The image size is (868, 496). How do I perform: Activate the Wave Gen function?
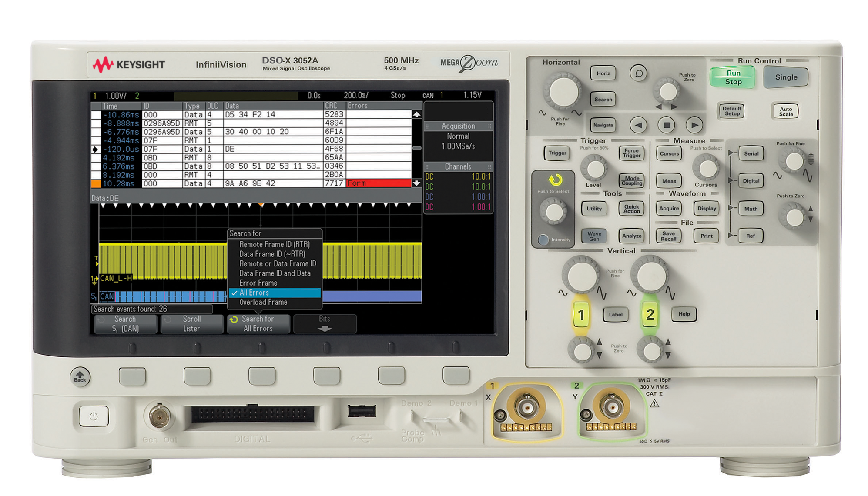tap(593, 236)
